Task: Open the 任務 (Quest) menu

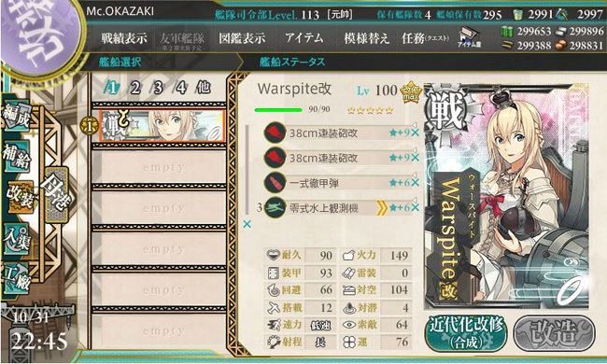Action: tap(425, 38)
